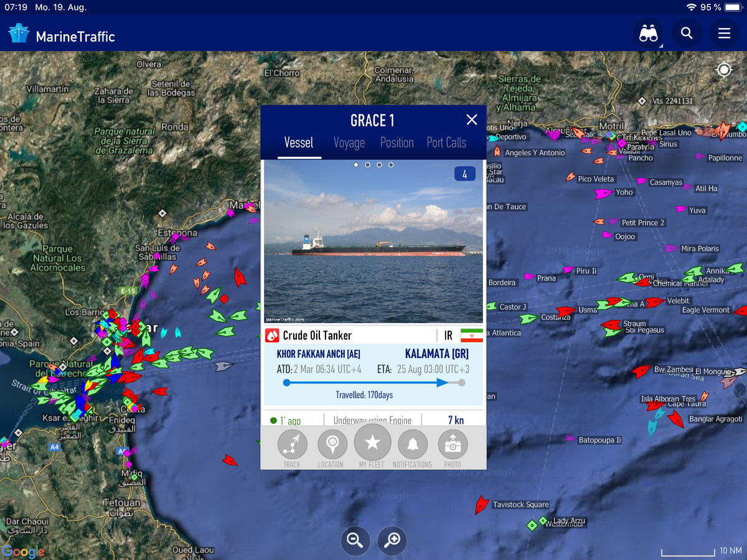Add vessel to My Fleet star
The width and height of the screenshot is (747, 560).
pyautogui.click(x=372, y=442)
